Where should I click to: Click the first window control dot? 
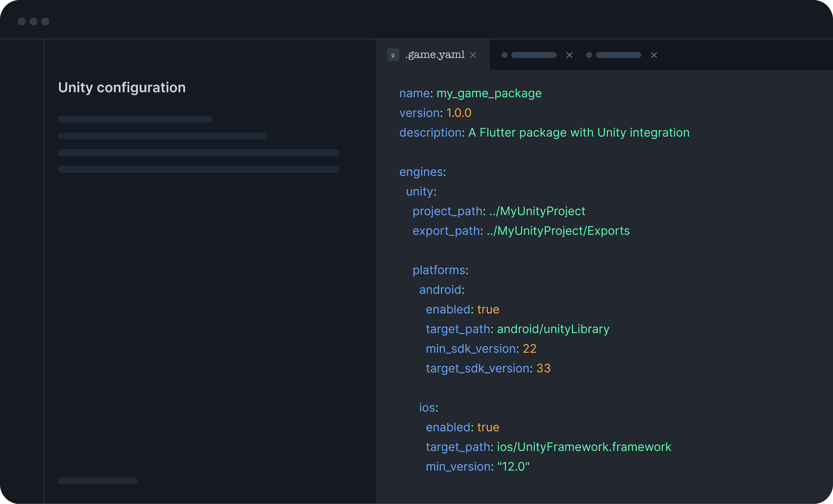(22, 22)
